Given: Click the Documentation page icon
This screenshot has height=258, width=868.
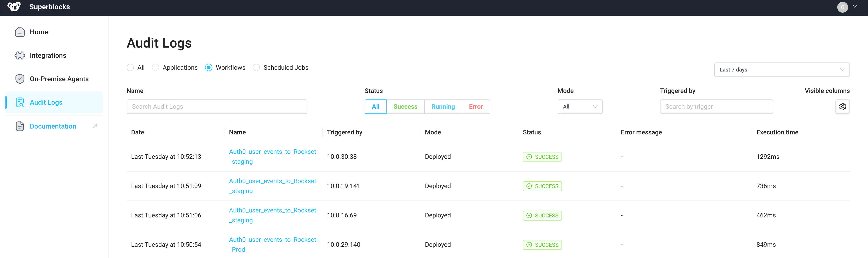Looking at the screenshot, I should tap(20, 126).
